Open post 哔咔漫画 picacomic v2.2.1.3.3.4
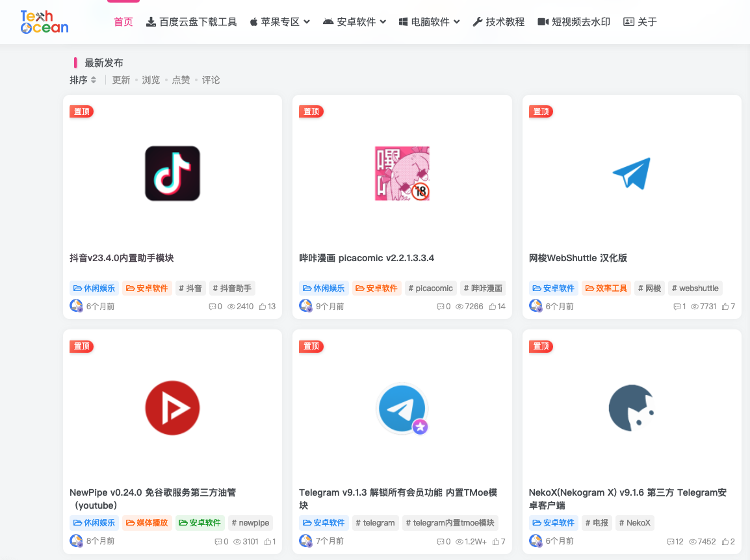 point(367,259)
